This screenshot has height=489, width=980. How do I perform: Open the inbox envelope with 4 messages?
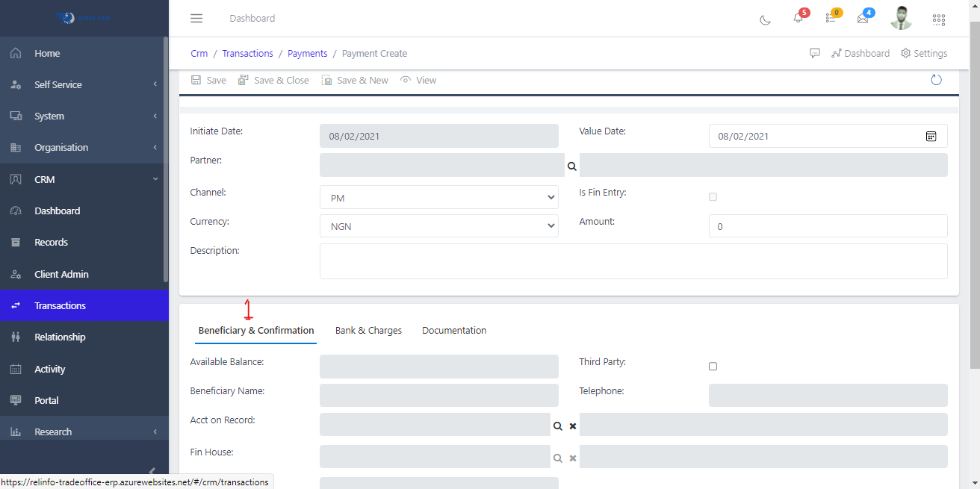(863, 20)
